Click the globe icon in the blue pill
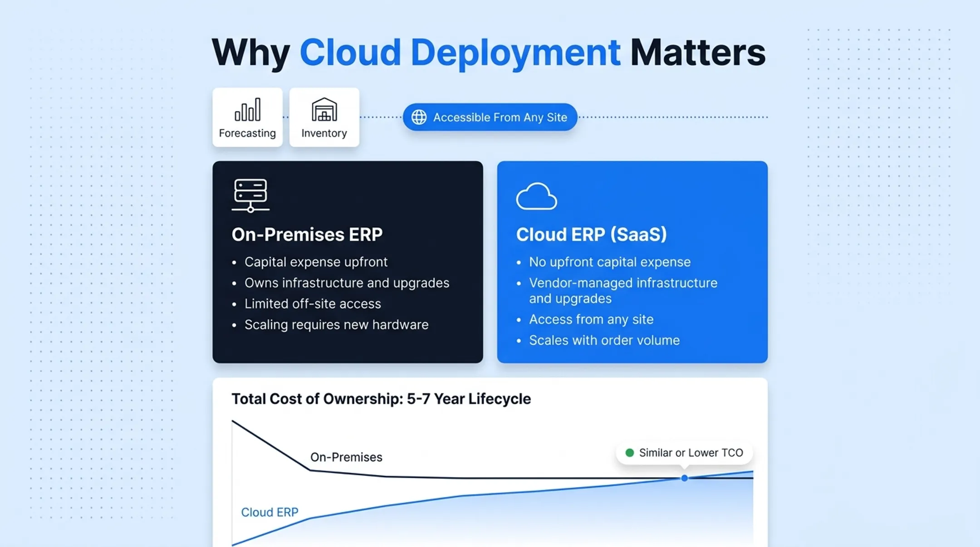Viewport: 980px width, 547px height. [419, 117]
